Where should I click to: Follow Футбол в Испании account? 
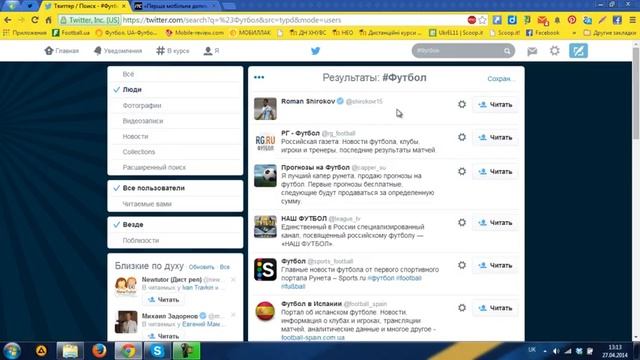pyautogui.click(x=495, y=308)
